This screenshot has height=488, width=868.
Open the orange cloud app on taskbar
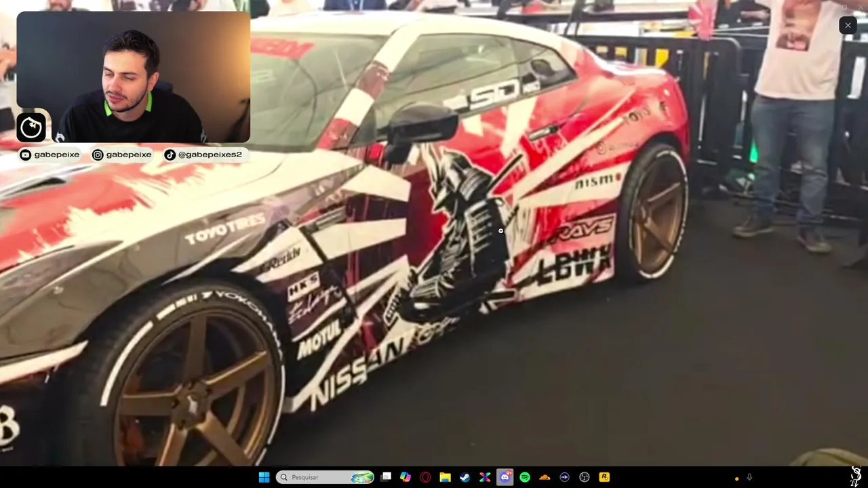click(545, 477)
